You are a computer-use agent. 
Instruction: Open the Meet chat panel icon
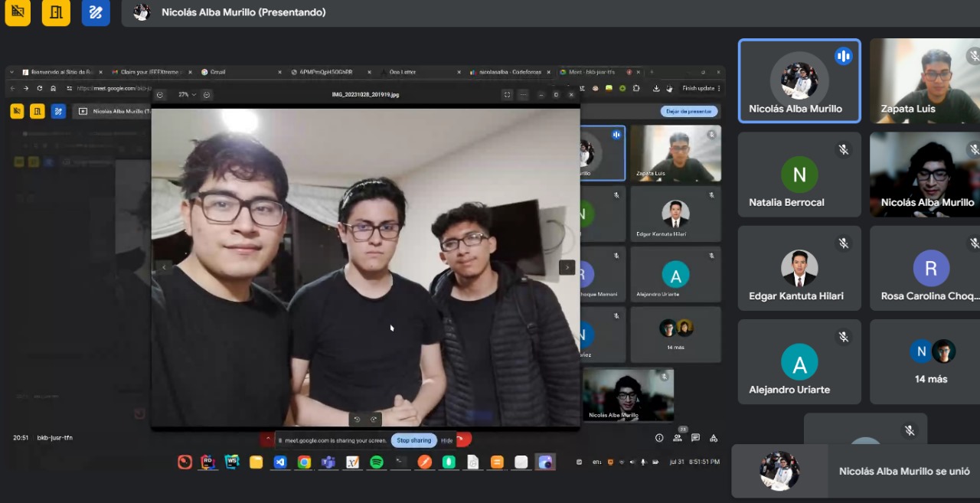point(695,438)
